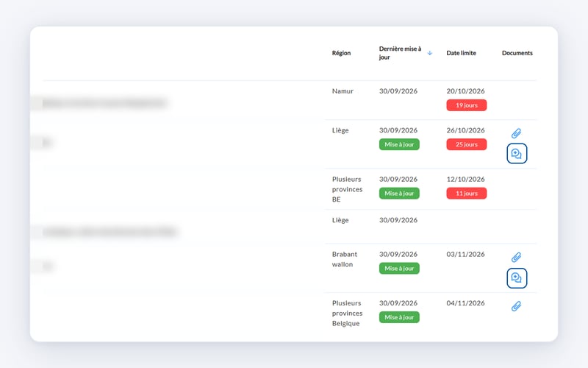Select the Liège cell in the 26/10/2026 row
The width and height of the screenshot is (588, 368).
(x=340, y=130)
